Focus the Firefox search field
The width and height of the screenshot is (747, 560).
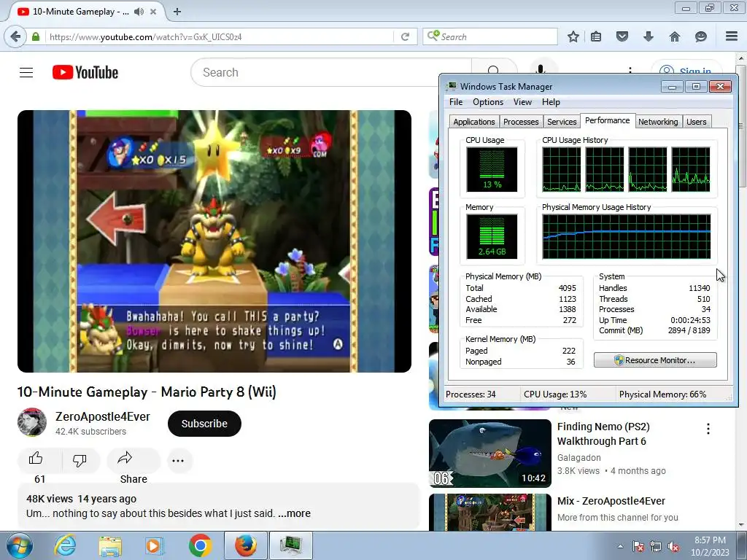click(x=489, y=36)
